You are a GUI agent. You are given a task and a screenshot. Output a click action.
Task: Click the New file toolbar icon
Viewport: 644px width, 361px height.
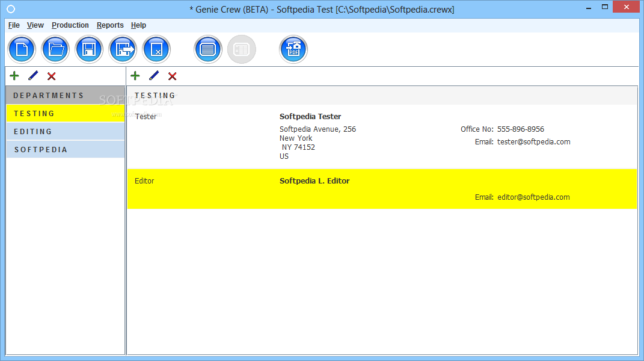coord(22,50)
